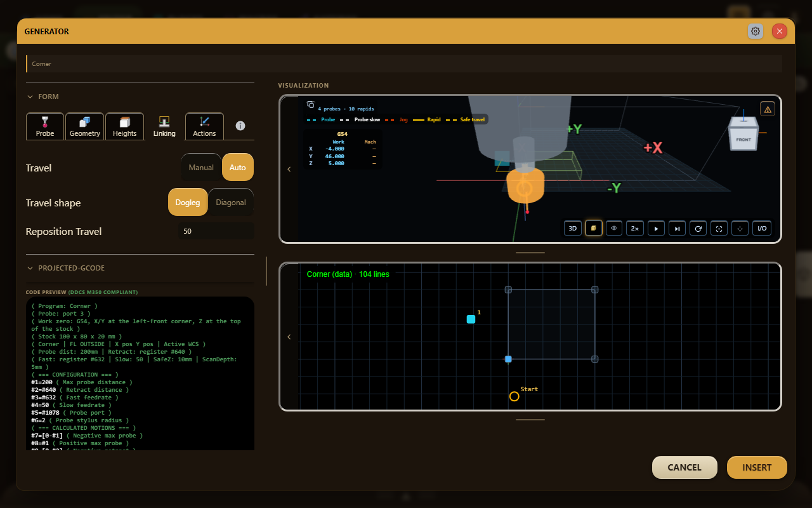812x508 pixels.
Task: Click the info icon beside Actions
Action: click(240, 126)
